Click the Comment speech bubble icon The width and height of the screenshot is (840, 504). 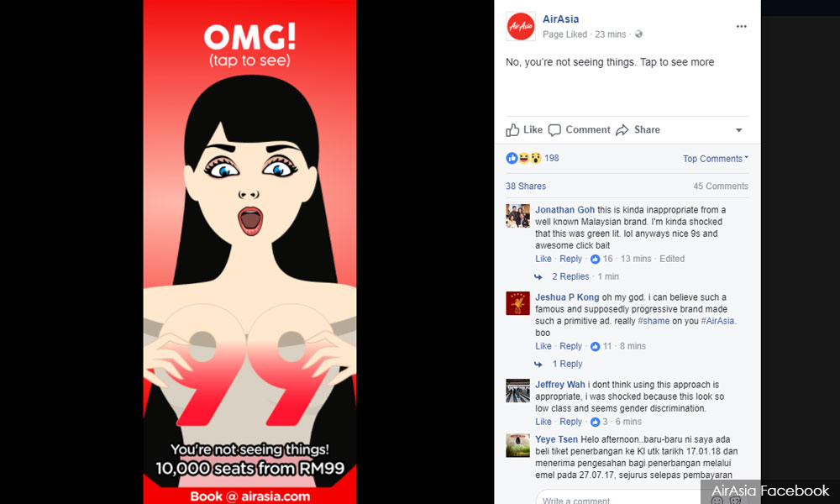[554, 130]
